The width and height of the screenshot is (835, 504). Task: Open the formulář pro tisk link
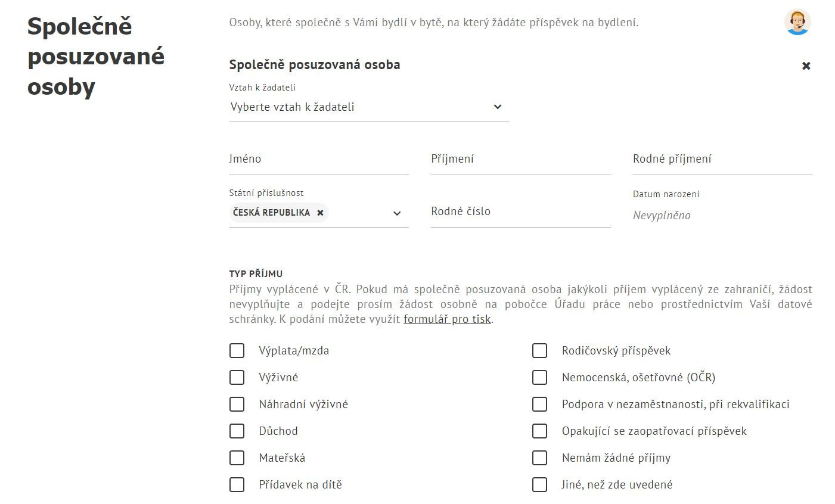coord(447,319)
